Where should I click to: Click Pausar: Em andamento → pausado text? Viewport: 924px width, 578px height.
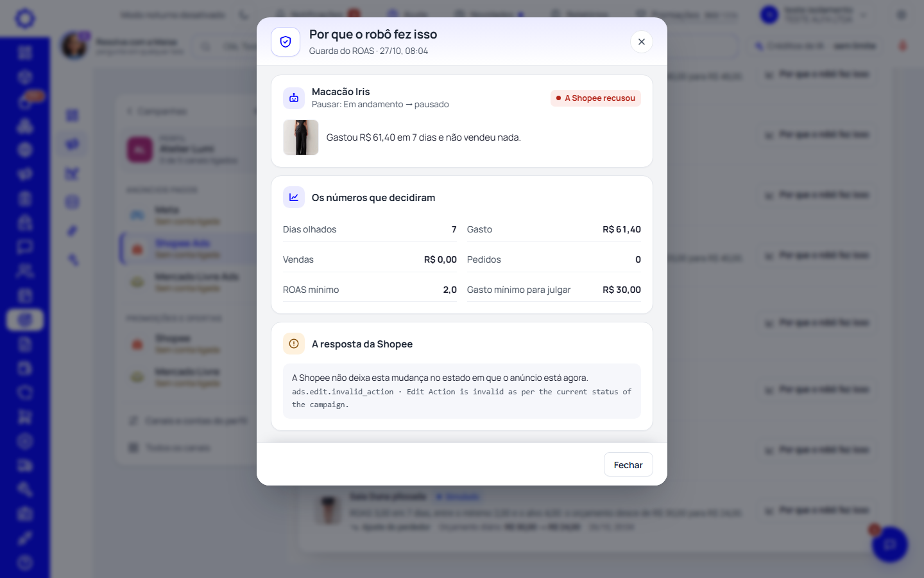click(x=381, y=104)
